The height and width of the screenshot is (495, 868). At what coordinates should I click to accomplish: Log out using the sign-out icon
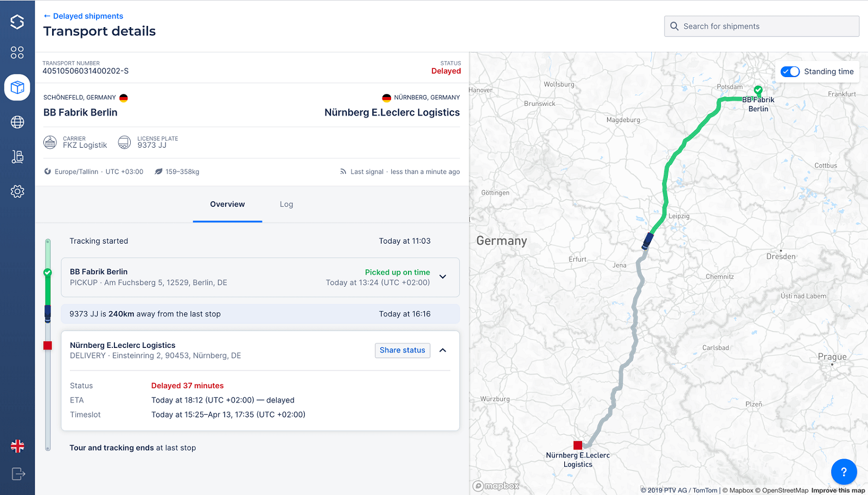click(x=17, y=473)
